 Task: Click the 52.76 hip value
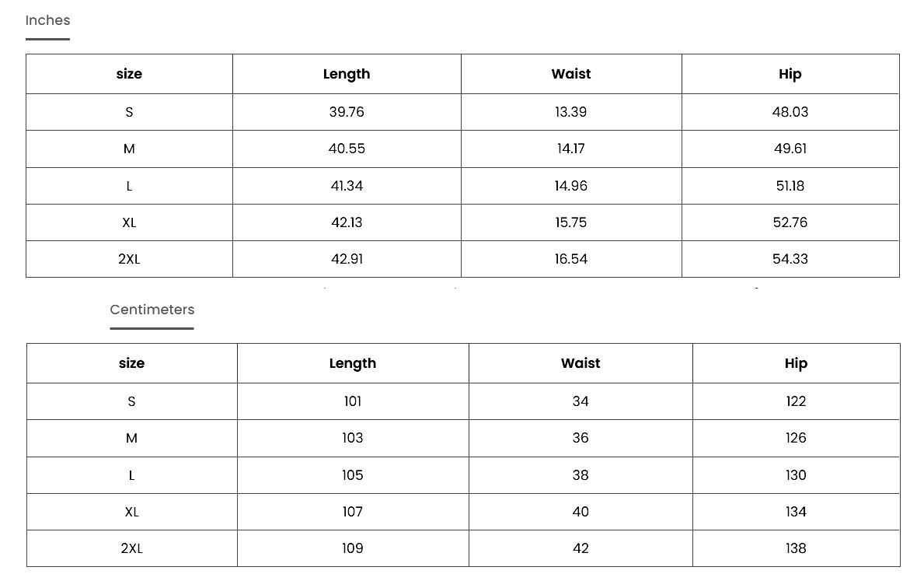point(790,222)
